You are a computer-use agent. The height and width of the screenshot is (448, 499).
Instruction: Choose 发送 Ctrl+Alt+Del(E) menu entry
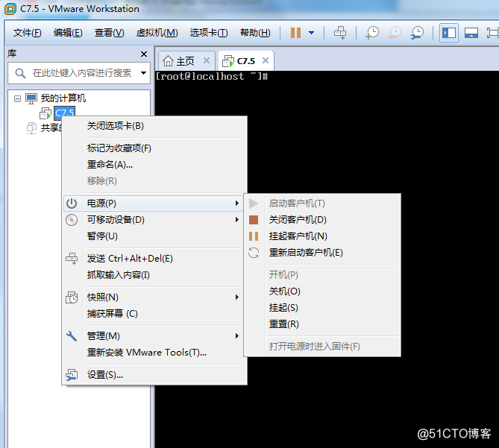point(155,259)
